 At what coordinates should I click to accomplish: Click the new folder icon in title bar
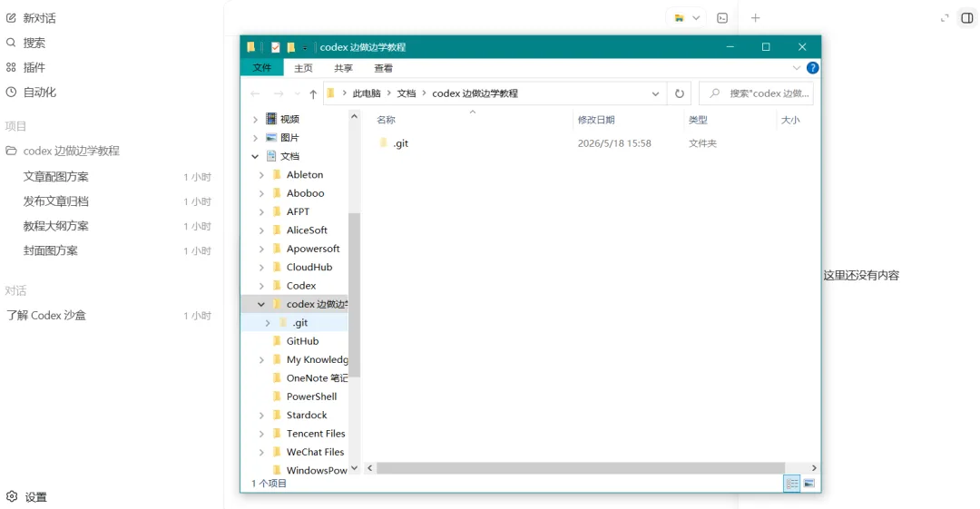[290, 47]
